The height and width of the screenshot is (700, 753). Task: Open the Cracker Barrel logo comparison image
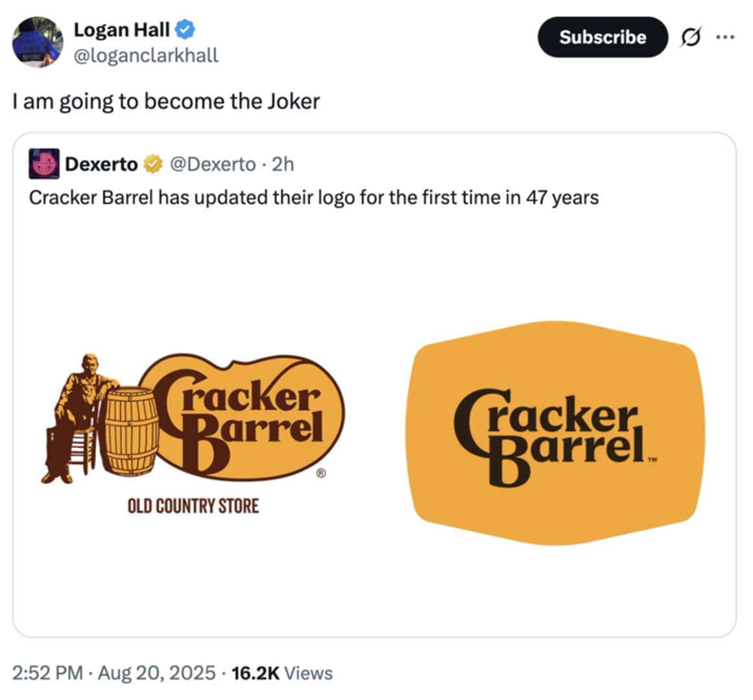tap(376, 428)
